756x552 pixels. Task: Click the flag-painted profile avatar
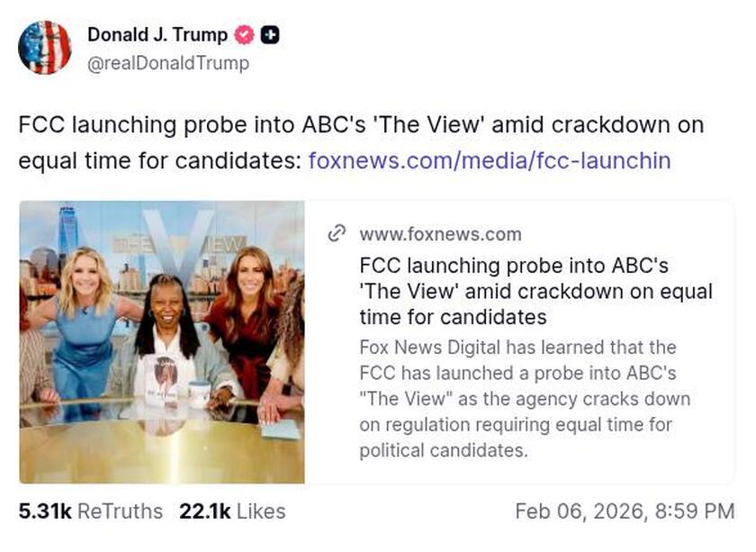(44, 48)
